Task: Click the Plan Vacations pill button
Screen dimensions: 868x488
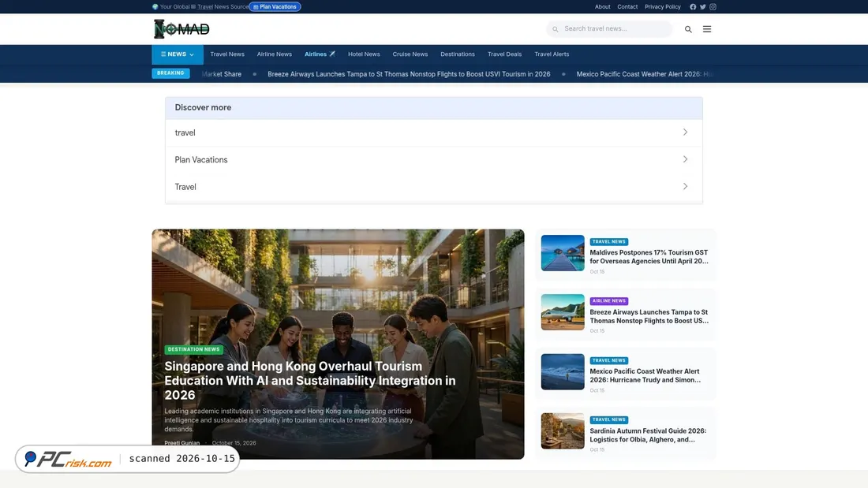Action: pyautogui.click(x=275, y=6)
